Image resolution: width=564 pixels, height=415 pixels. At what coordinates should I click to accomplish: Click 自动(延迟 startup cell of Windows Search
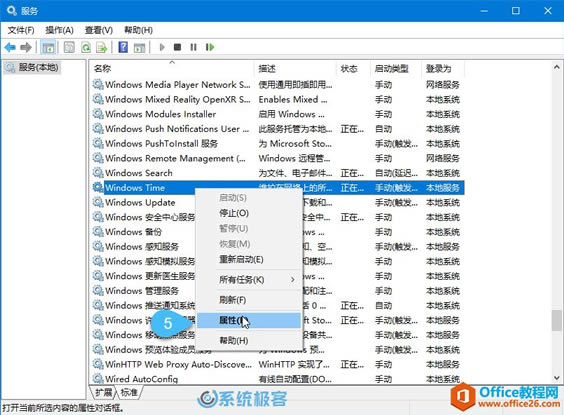click(396, 173)
